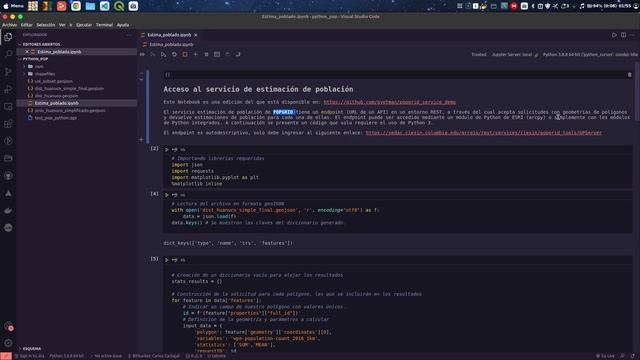Open the Run and Debug view
Image resolution: width=640 pixels, height=360 pixels.
click(x=8, y=89)
